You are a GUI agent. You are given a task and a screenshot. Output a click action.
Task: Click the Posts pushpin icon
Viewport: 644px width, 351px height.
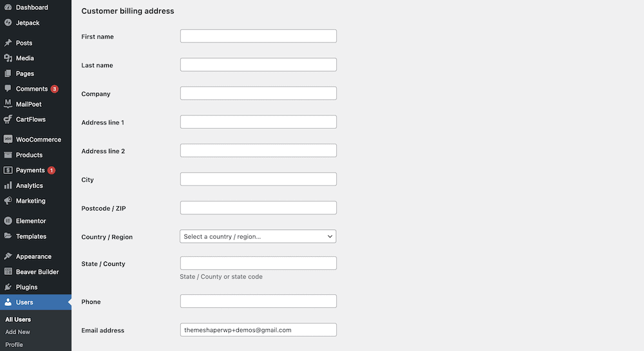(x=8, y=43)
